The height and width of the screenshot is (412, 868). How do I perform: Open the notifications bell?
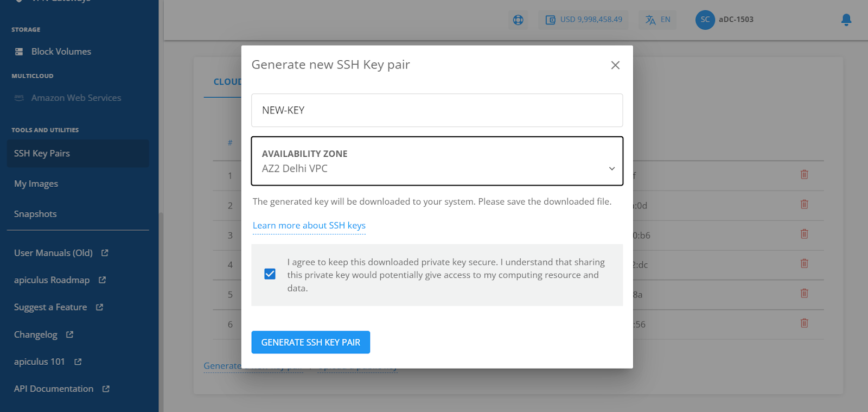846,20
